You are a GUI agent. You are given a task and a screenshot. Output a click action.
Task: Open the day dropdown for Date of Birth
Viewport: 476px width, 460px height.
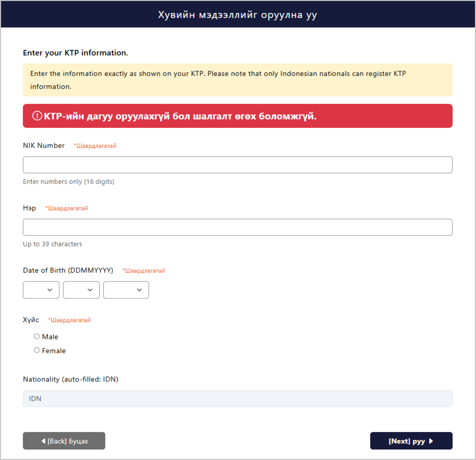point(41,290)
